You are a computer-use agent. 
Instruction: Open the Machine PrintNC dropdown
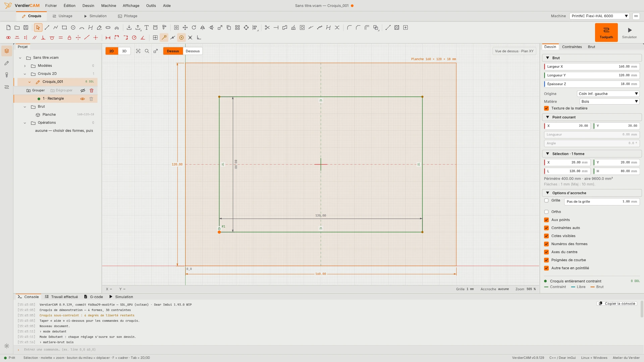599,16
